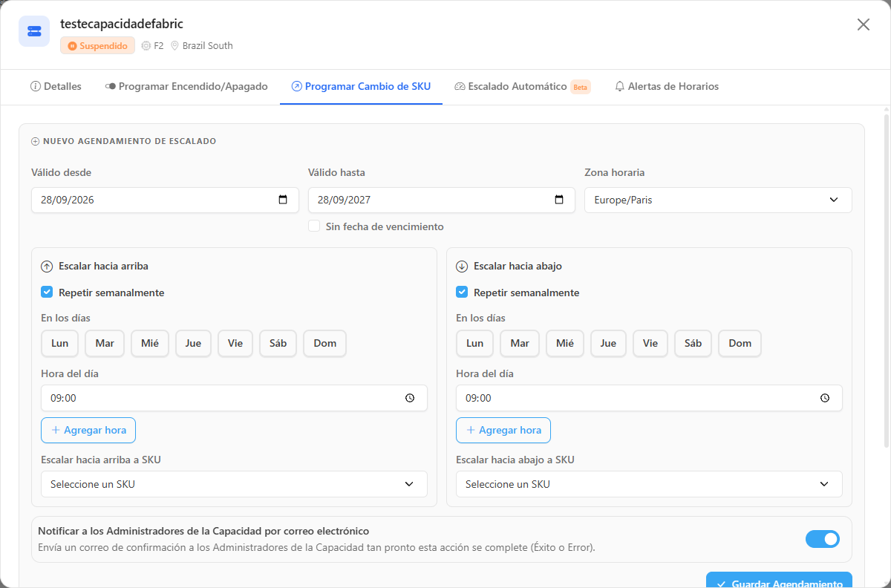This screenshot has width=891, height=588.
Task: Disable email notification toggle for Administradores
Action: tap(823, 539)
